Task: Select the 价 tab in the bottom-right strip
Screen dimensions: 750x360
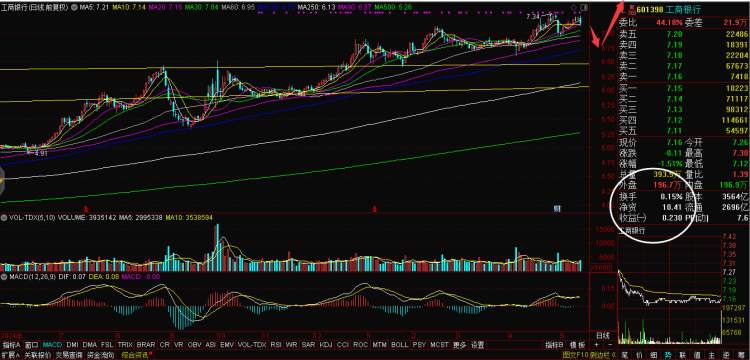Action: coord(639,355)
